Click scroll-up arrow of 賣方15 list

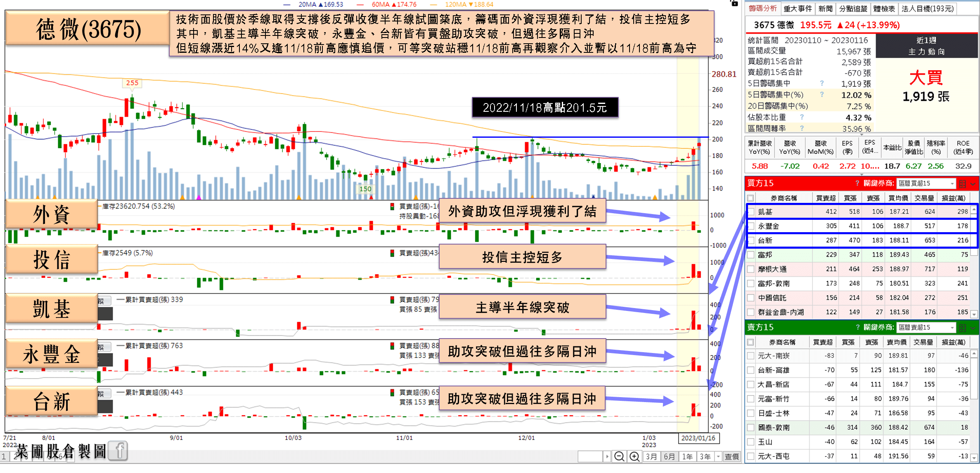click(x=974, y=354)
